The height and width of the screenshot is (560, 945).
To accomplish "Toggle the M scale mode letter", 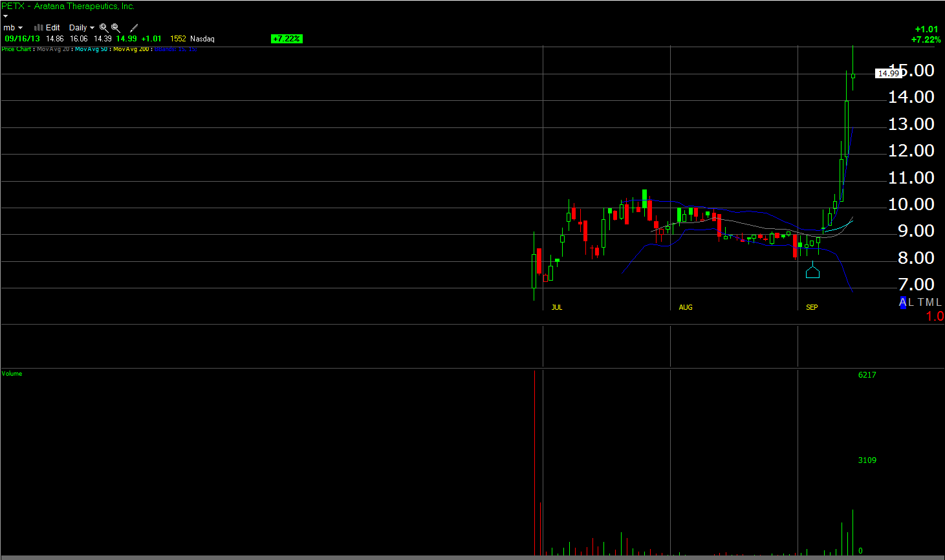I will click(930, 302).
